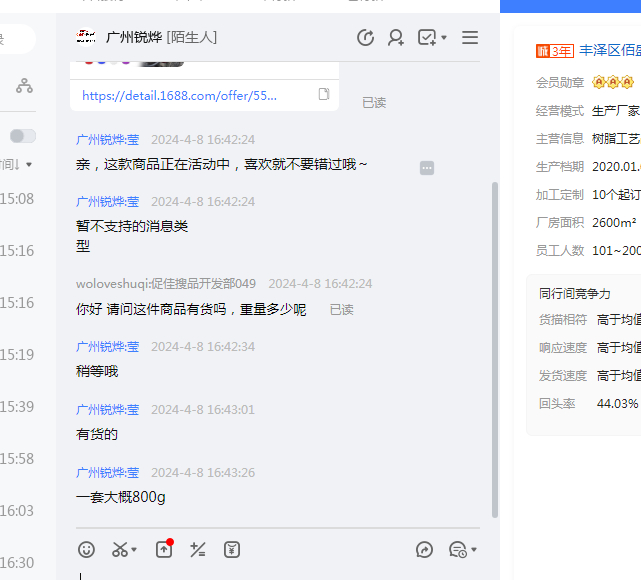Toggle the switch in the left sidebar
Screen dimensions: 641x580
(x=22, y=136)
